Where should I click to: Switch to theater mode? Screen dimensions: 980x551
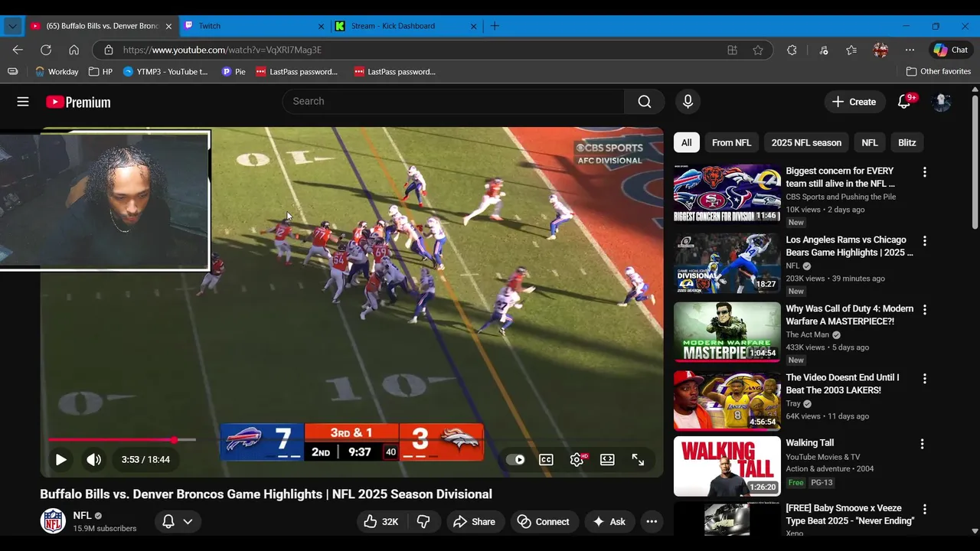[x=607, y=460]
